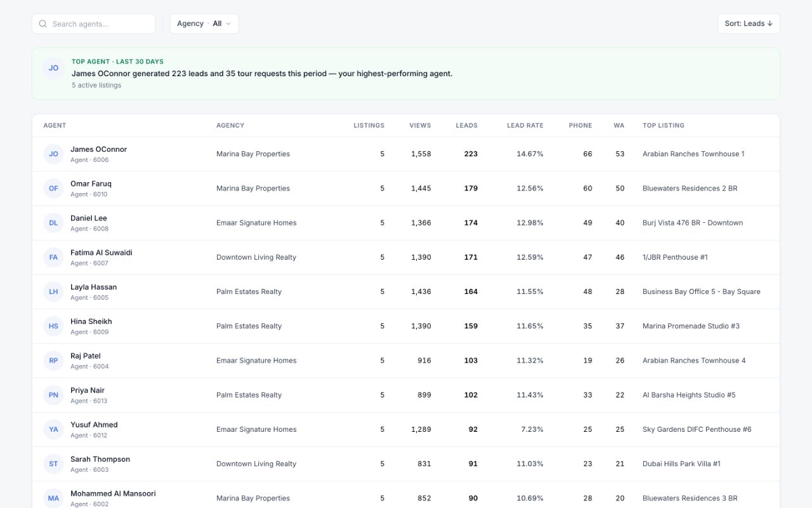This screenshot has height=508, width=812.
Task: Click the Agent column header
Action: (55, 126)
